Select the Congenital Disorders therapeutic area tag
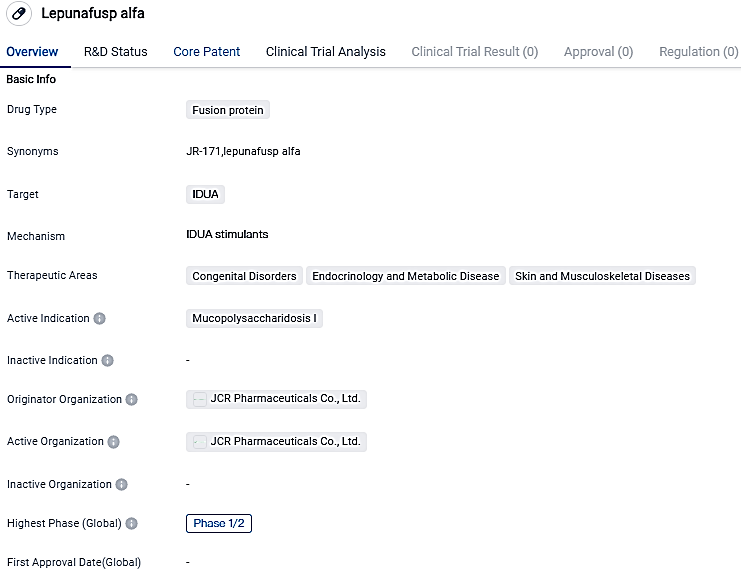The height and width of the screenshot is (573, 741). tap(244, 276)
